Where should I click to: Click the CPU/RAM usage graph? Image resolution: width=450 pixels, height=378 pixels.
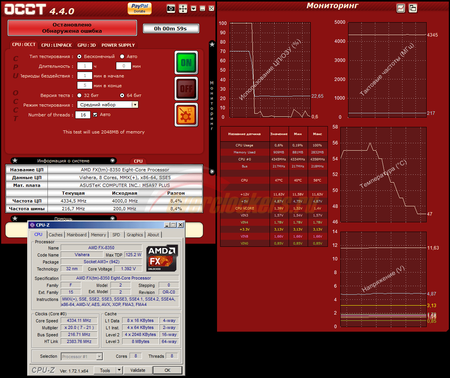(270, 70)
